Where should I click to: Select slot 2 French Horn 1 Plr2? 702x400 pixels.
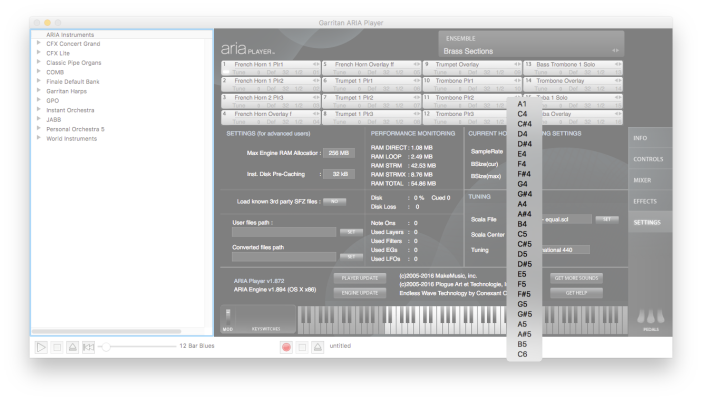coord(271,84)
